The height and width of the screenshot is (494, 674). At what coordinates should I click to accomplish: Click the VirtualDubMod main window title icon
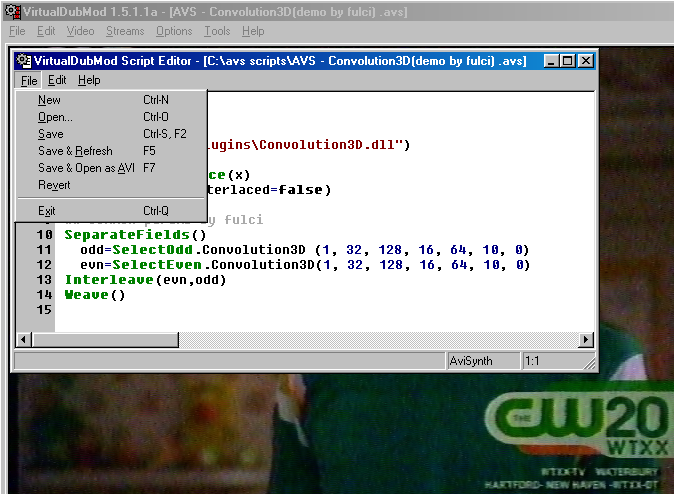click(x=13, y=12)
